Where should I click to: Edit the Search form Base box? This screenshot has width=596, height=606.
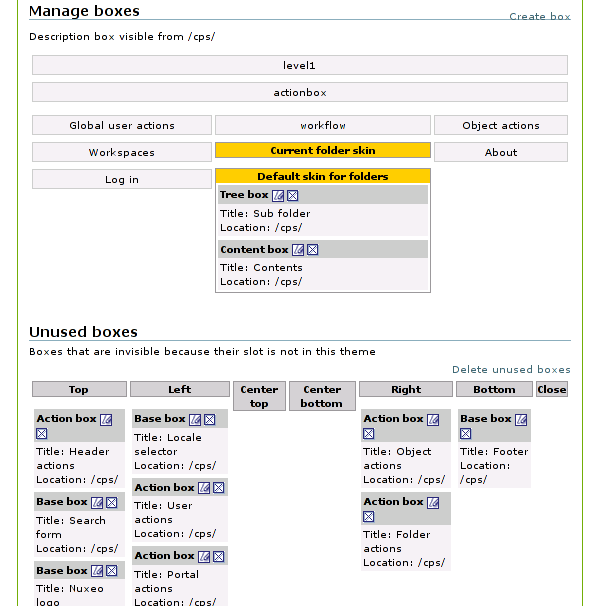tap(97, 502)
